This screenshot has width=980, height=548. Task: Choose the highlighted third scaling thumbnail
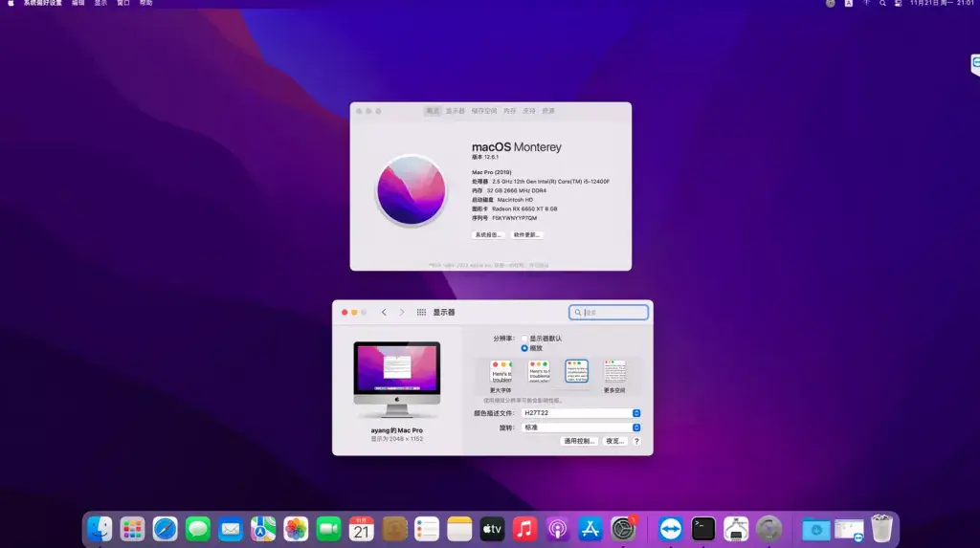576,371
